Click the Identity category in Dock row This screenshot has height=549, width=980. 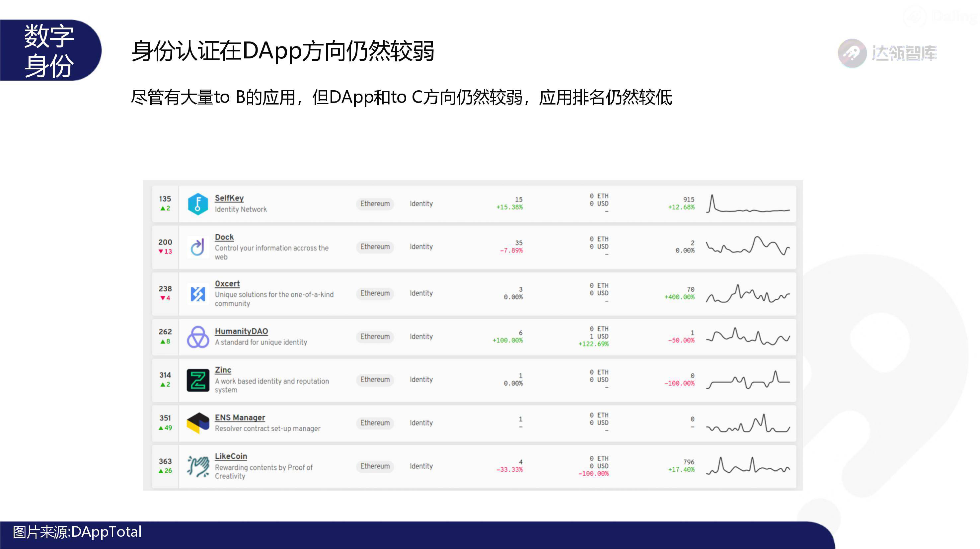coord(421,247)
